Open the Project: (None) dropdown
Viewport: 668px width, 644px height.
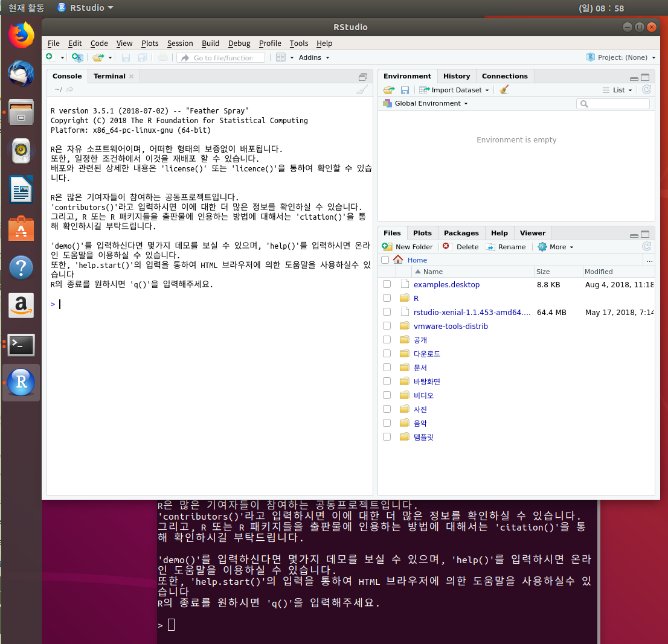click(x=621, y=57)
